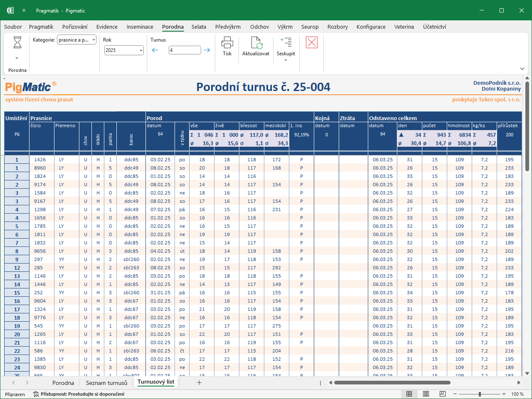
Task: Select boar cell sbl260 for sow 297
Action: (131, 259)
